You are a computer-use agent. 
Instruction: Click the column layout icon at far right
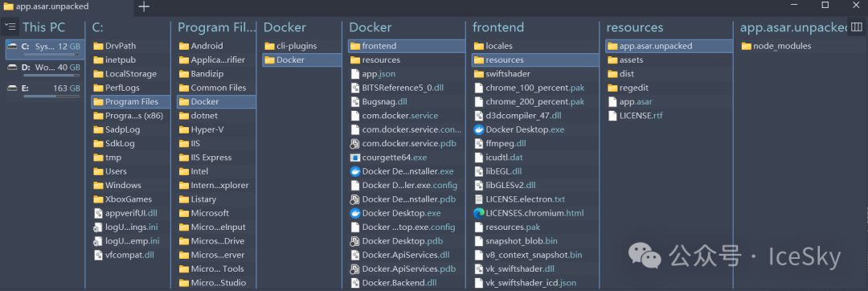[x=857, y=27]
